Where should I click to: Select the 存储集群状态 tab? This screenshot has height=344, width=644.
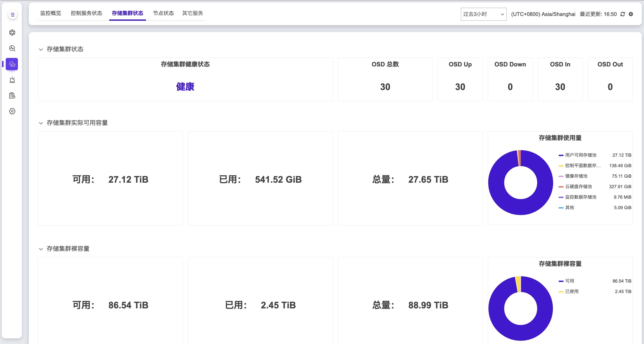pyautogui.click(x=128, y=13)
